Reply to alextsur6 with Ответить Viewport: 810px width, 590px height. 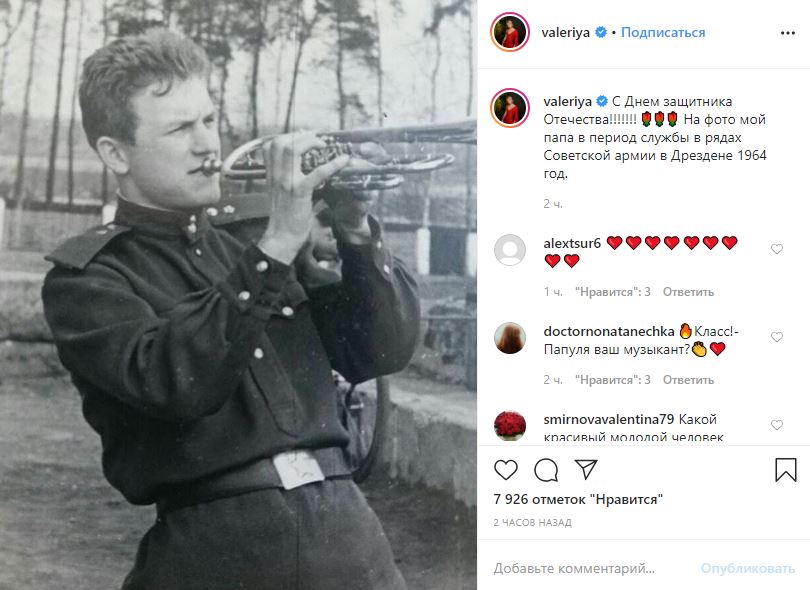coord(688,292)
